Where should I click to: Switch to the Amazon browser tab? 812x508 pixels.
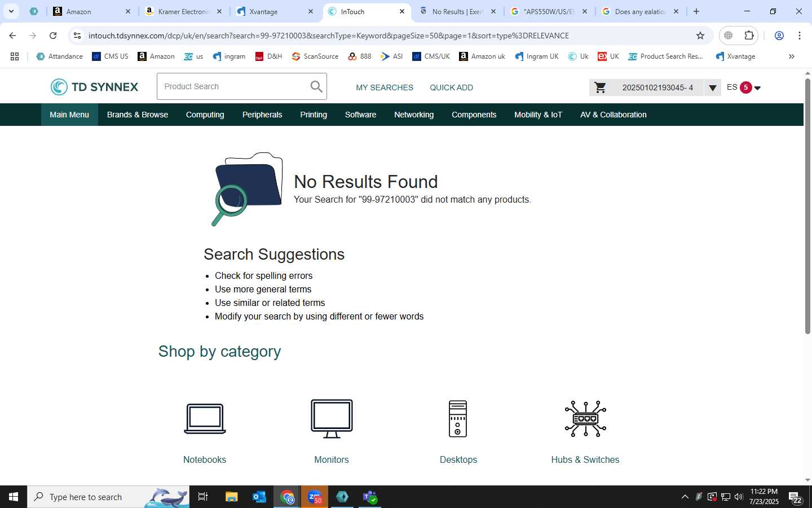pos(92,11)
